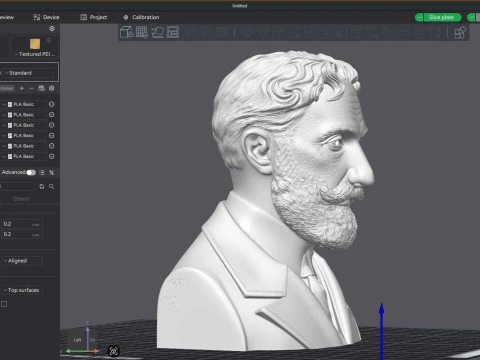Image resolution: width=480 pixels, height=360 pixels.
Task: Save the process preset with disk icon
Action: [42, 186]
